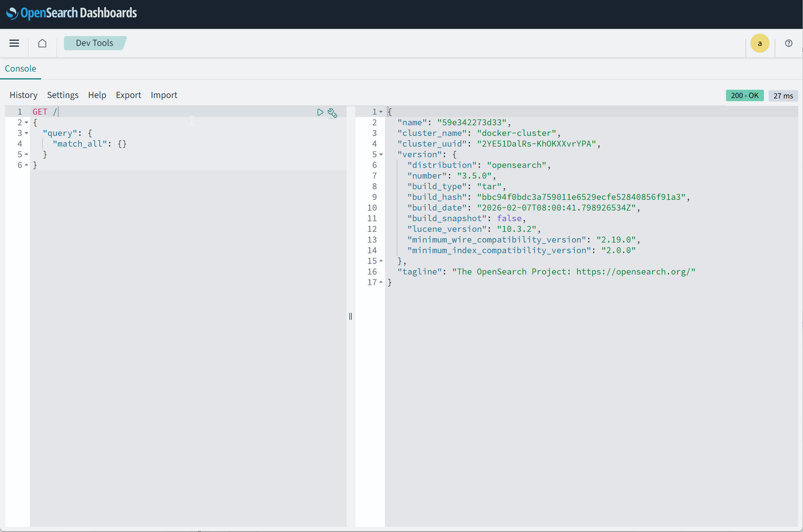Send request with the play icon
Viewport: 803px width, 532px height.
coord(320,112)
